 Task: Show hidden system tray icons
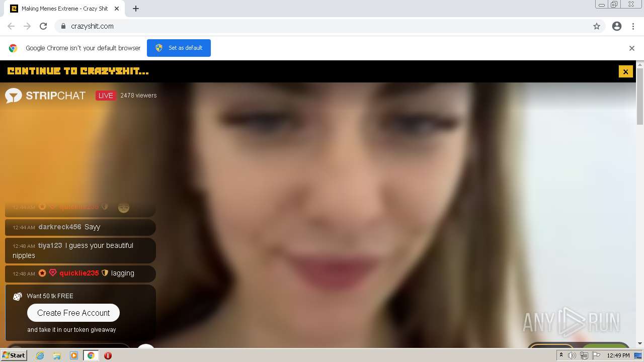[x=561, y=355]
